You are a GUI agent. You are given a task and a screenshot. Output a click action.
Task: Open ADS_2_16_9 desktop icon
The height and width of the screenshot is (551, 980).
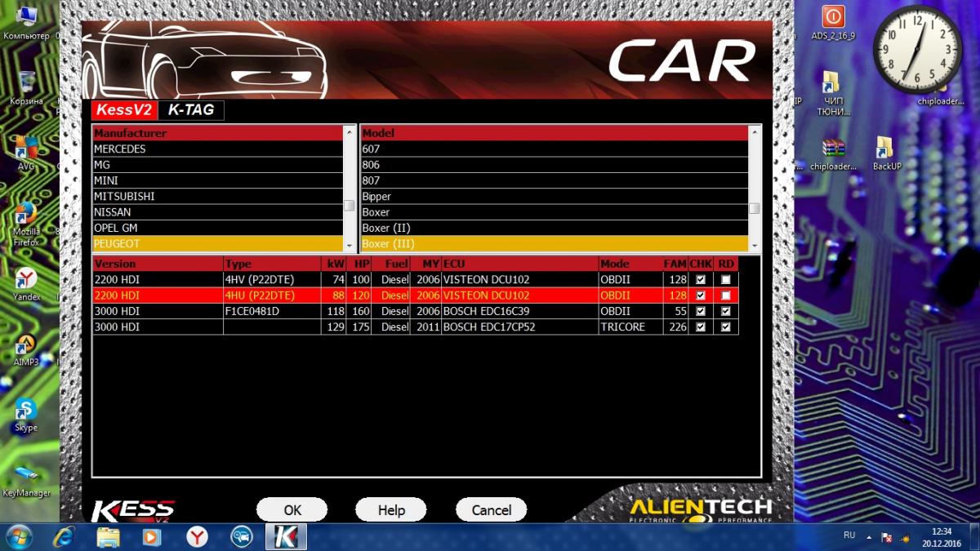[833, 22]
